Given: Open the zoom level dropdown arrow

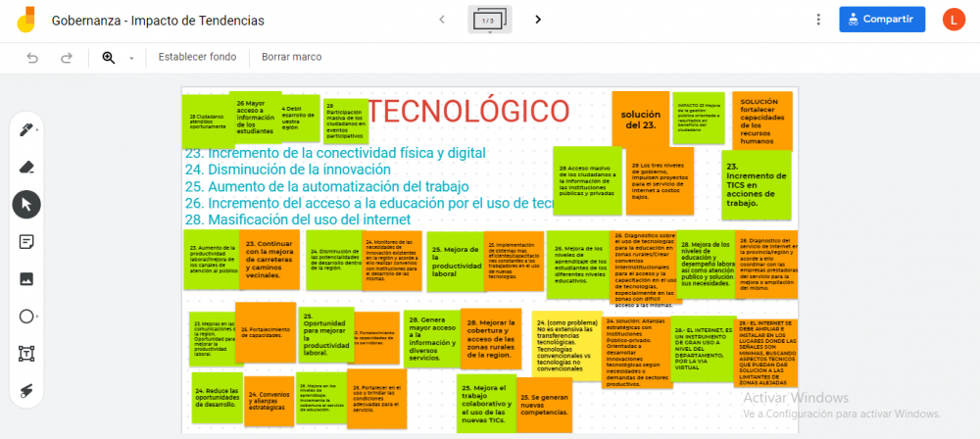Looking at the screenshot, I should pos(131,58).
